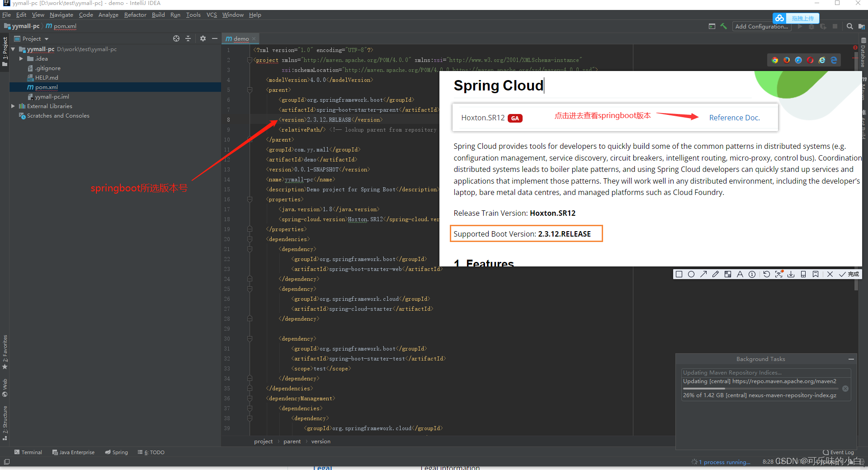Fold the properties tag at line 16
This screenshot has height=470, width=868.
click(x=250, y=199)
